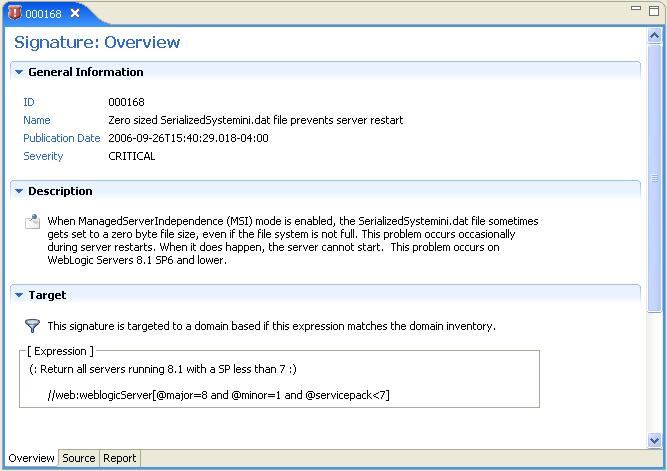Click the description note icon
The height and width of the screenshot is (471, 667).
32,221
